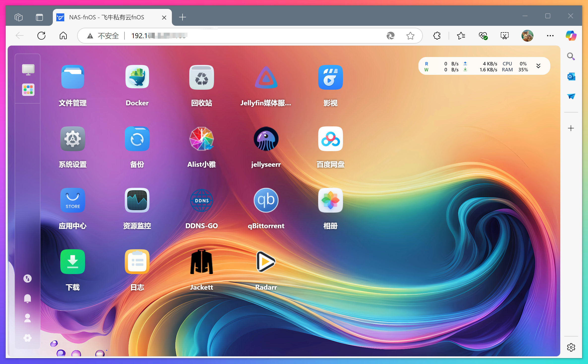Open the jellyseerr app

click(266, 139)
